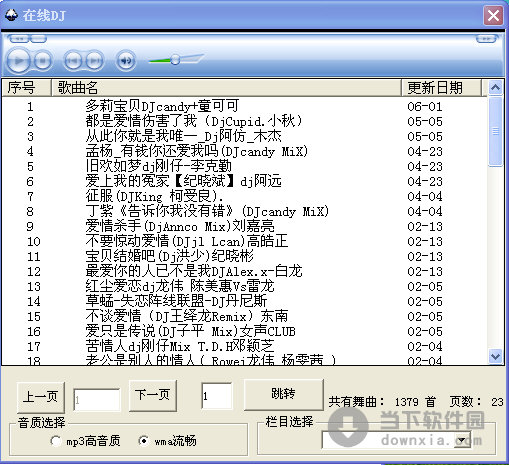Click the 在线DJ app icon in the title bar
Screen dimensions: 509x465
click(x=11, y=15)
